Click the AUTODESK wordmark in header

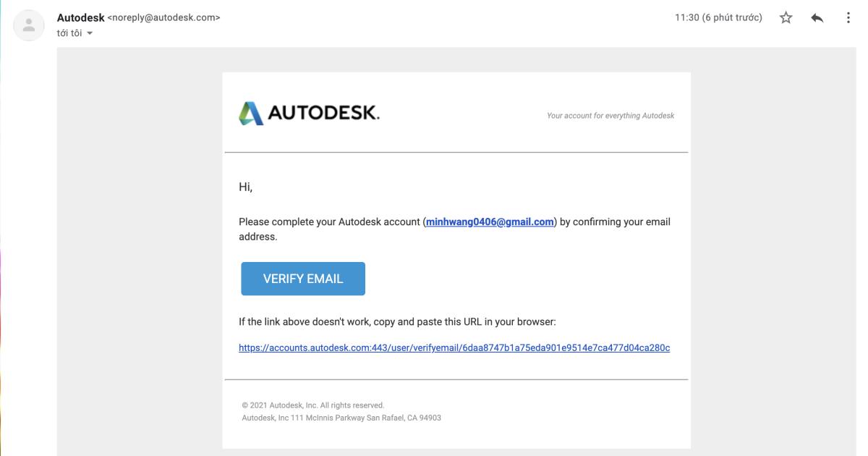325,114
